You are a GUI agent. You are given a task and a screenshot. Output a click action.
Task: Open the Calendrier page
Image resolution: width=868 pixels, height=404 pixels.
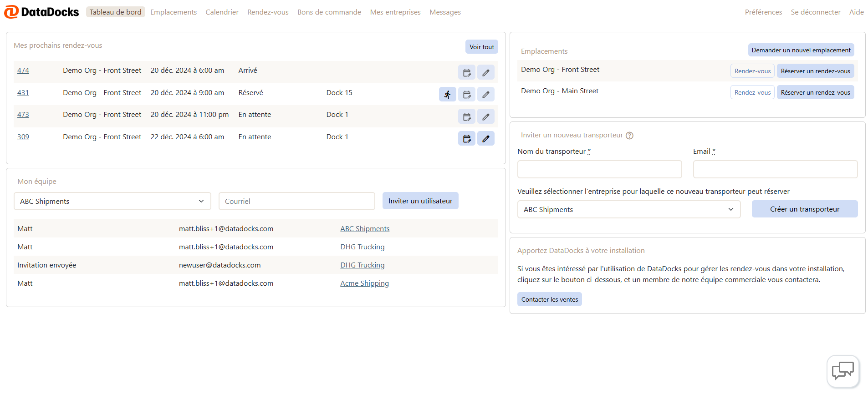pos(222,12)
